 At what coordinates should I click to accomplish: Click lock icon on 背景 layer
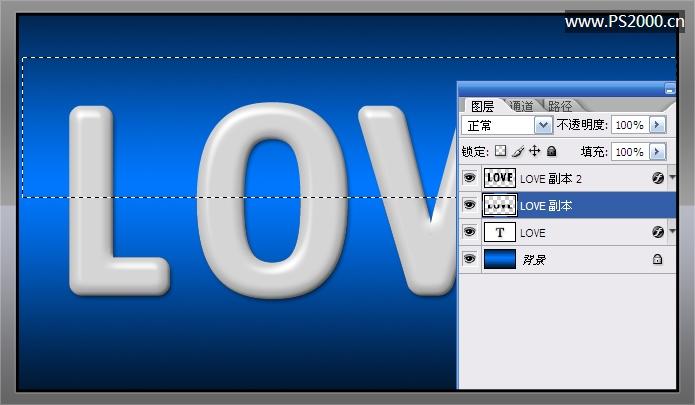point(657,259)
